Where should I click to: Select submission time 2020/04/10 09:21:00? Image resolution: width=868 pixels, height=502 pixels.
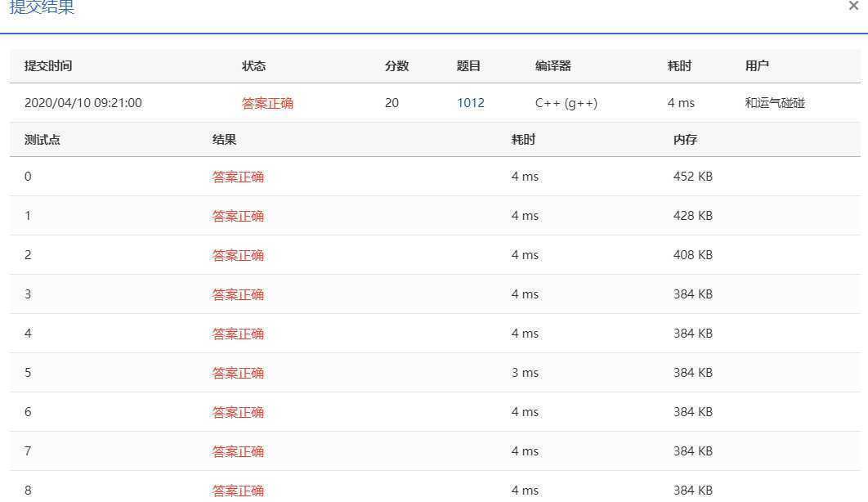(x=83, y=103)
